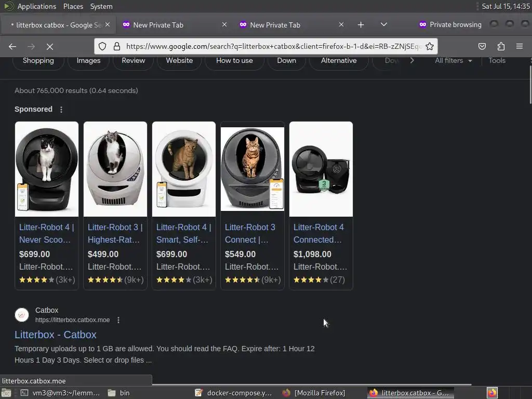Open the search Tools option
Screen dimensions: 532x399
497,61
